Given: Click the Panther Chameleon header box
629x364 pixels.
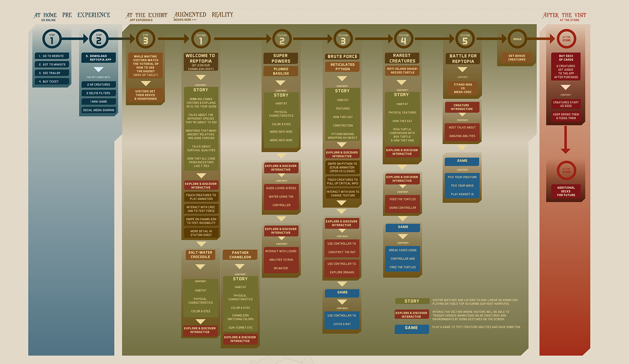Looking at the screenshot, I should [240, 255].
